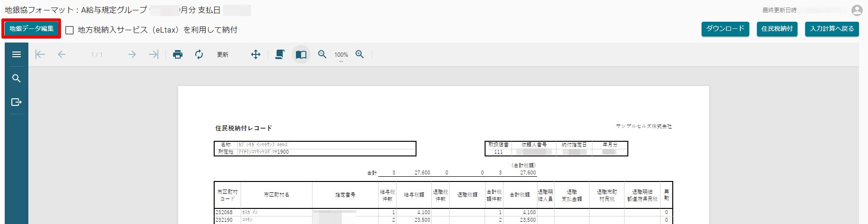Click the 取扱店番 value 111
The width and height of the screenshot is (868, 224).
pos(498,152)
